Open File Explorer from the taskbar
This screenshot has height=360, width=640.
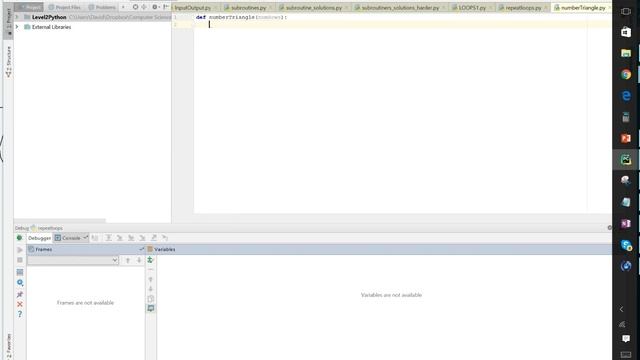click(x=626, y=53)
